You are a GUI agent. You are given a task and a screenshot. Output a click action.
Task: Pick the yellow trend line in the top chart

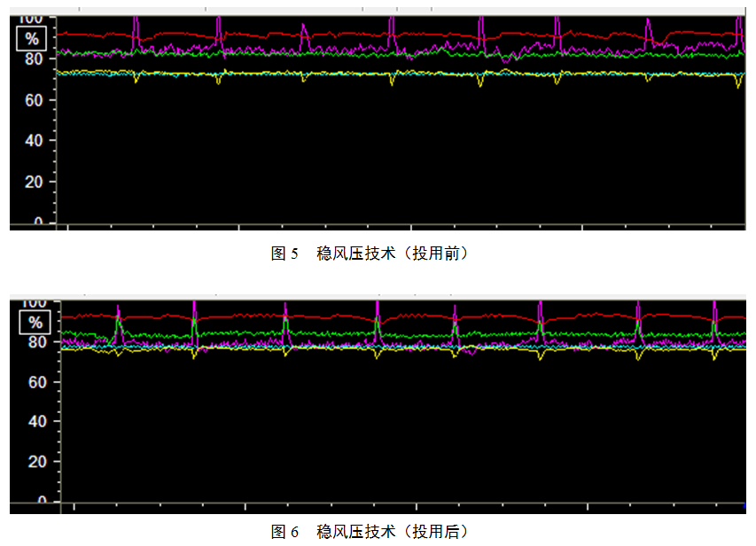[355, 74]
